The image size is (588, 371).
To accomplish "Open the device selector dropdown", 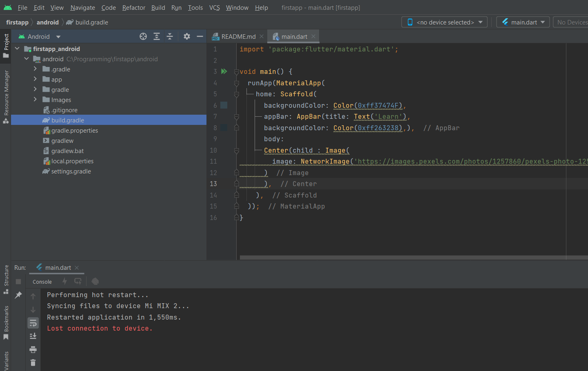I will pyautogui.click(x=444, y=22).
